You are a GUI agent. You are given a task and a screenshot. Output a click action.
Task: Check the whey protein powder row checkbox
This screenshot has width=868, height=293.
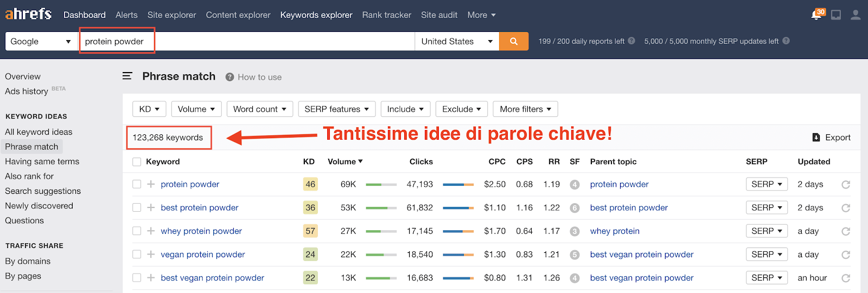137,231
